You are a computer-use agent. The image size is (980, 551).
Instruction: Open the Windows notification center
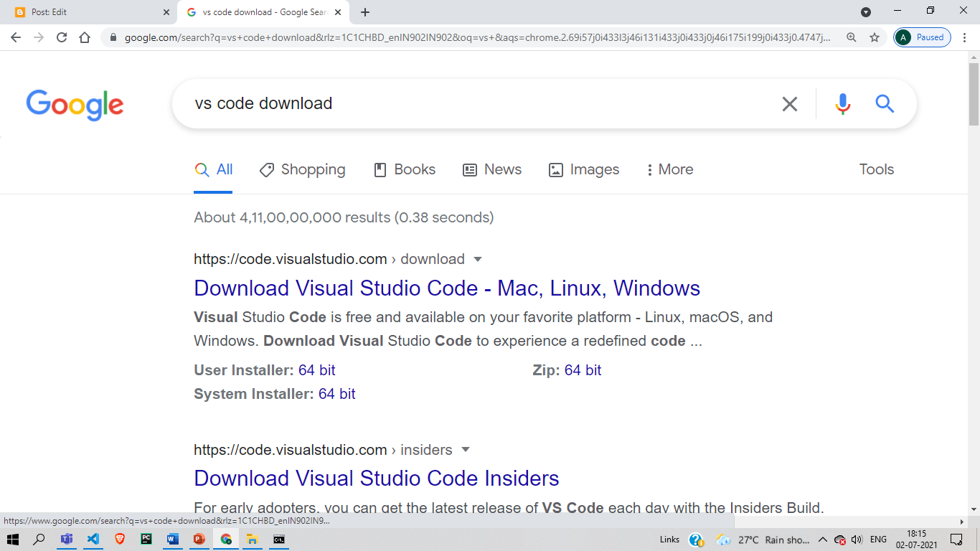tap(956, 540)
